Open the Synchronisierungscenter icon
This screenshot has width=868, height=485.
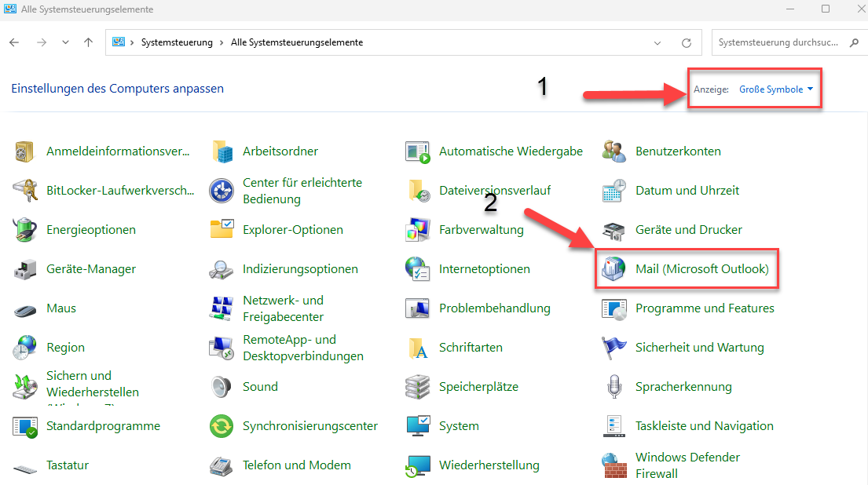[222, 426]
